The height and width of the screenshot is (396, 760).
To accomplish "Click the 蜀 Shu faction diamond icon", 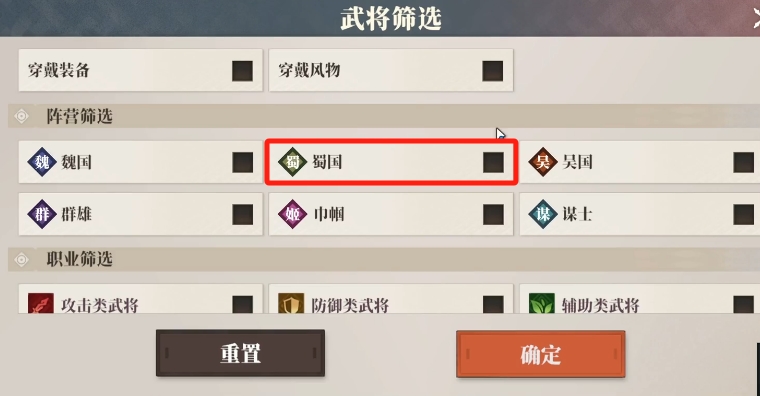I will (292, 162).
